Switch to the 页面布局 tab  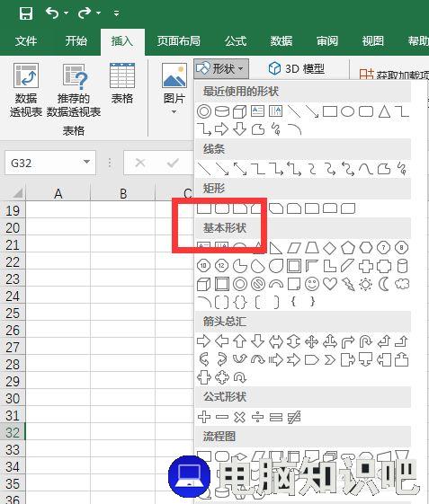(x=179, y=41)
